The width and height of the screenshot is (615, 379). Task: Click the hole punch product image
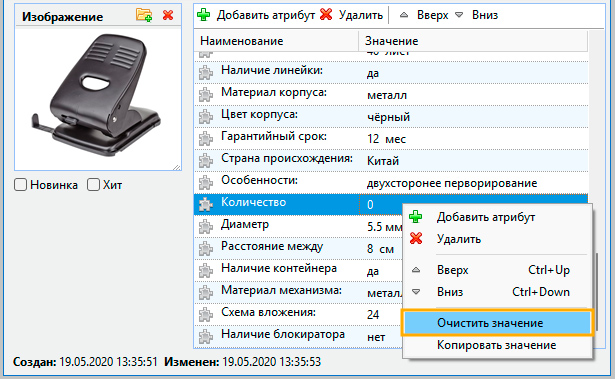(97, 95)
